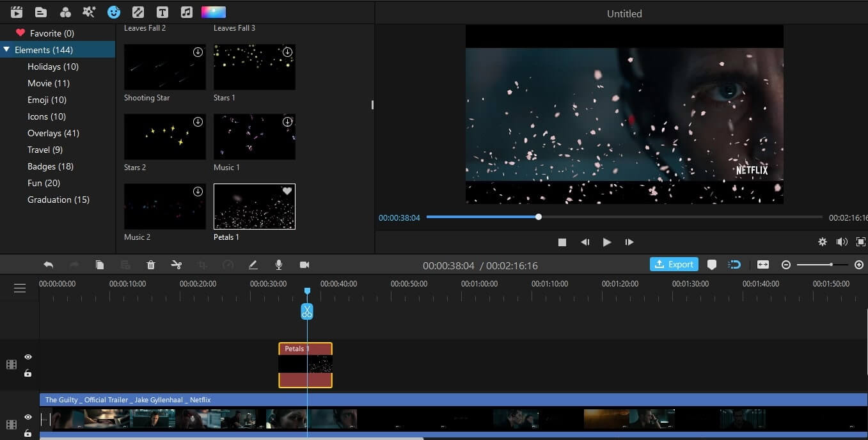
Task: Select Badges (18) category
Action: (x=51, y=166)
